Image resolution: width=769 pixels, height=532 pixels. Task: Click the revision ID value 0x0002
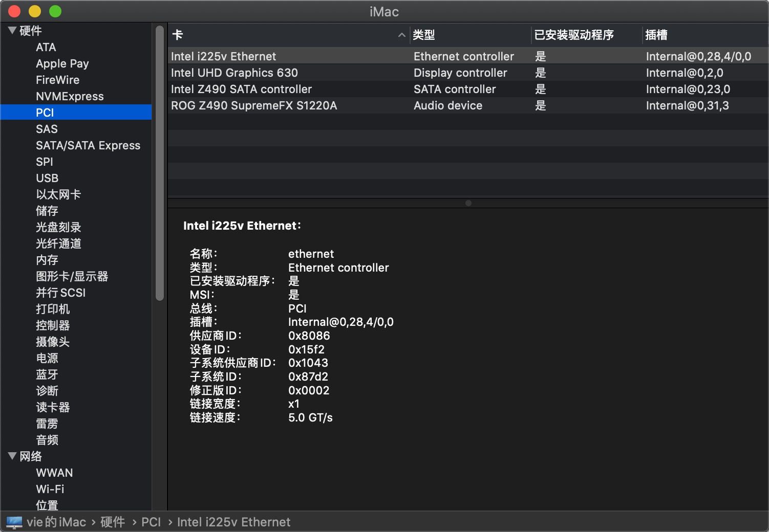309,390
